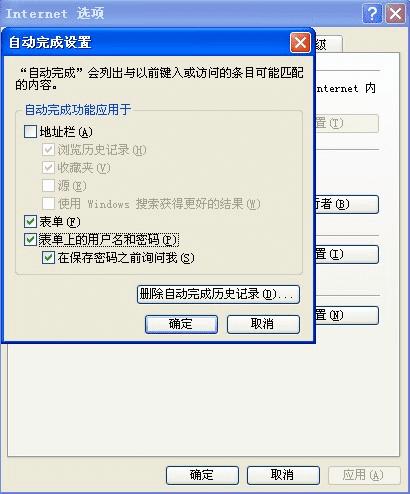Enable the 地址栏 checkbox

click(x=30, y=132)
